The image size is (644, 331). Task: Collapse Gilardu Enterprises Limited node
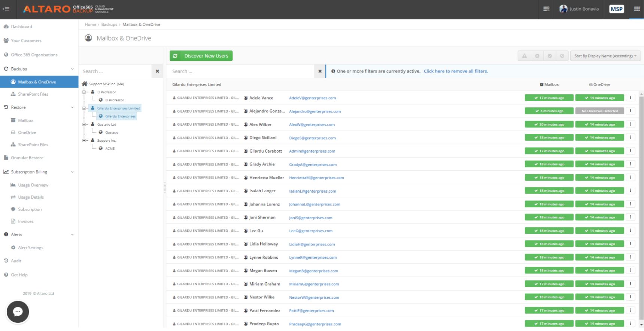tap(85, 108)
